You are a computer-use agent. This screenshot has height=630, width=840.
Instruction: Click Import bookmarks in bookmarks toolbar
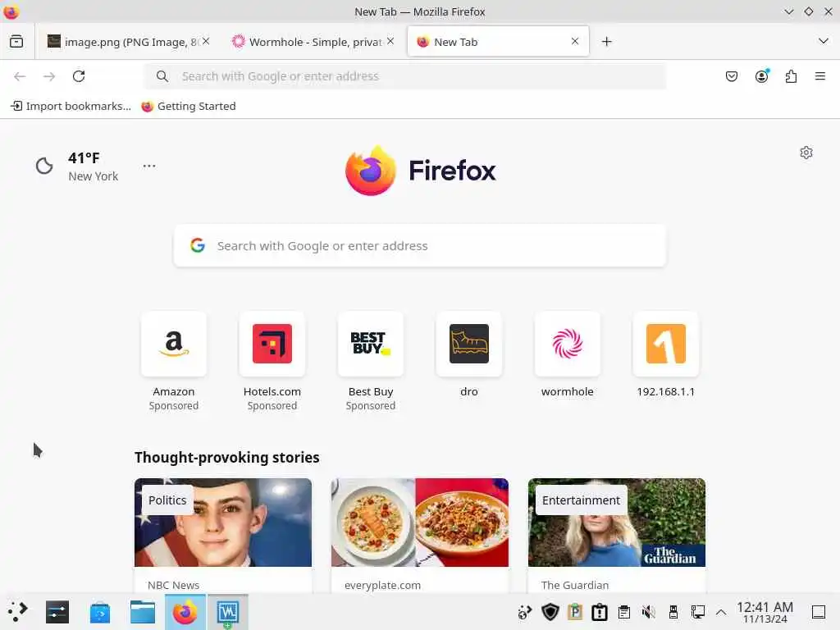71,106
